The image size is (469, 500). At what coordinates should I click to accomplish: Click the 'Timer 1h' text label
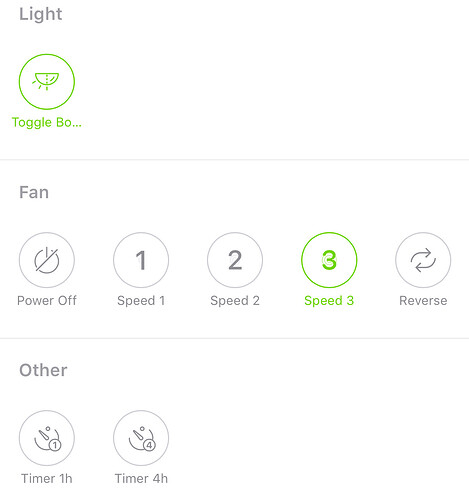pyautogui.click(x=47, y=479)
